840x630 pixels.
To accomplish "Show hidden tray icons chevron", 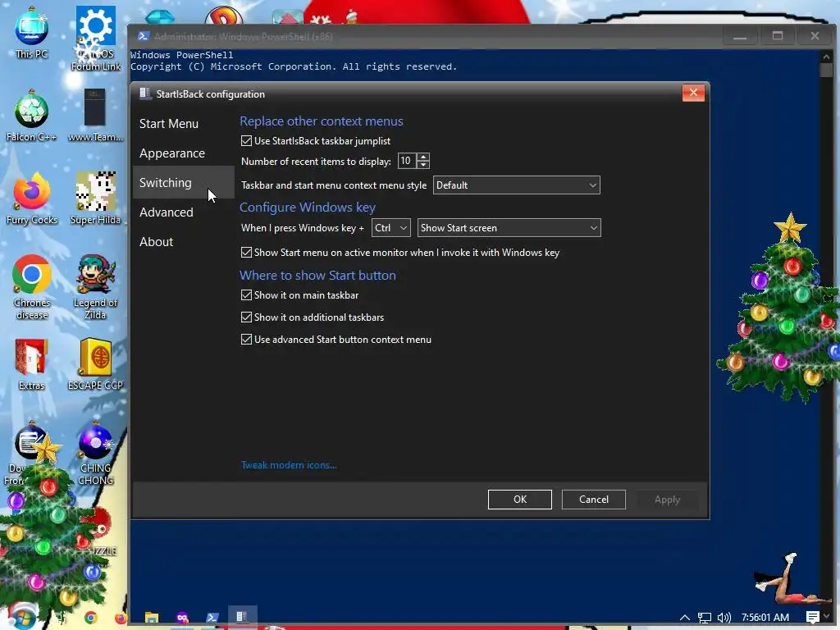I will tap(685, 617).
